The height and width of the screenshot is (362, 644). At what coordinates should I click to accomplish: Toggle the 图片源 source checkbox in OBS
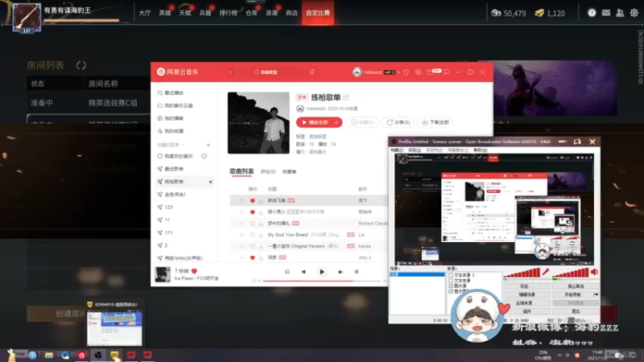click(x=451, y=286)
